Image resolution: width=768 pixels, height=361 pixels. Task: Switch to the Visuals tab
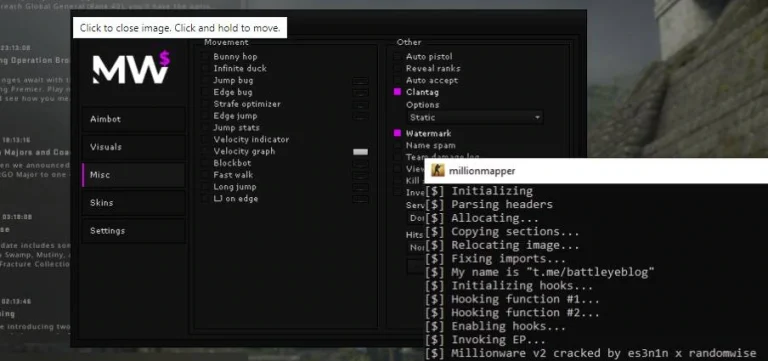point(134,147)
